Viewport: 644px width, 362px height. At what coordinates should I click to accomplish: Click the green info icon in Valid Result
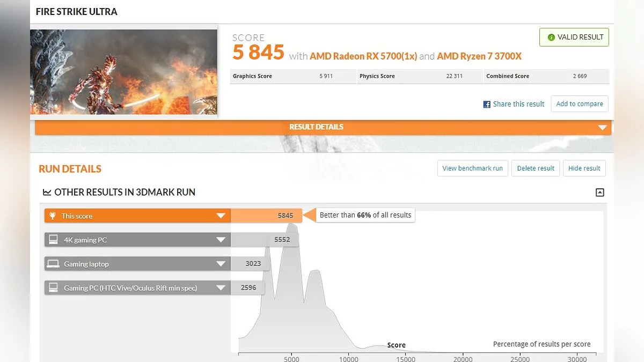[x=551, y=38]
